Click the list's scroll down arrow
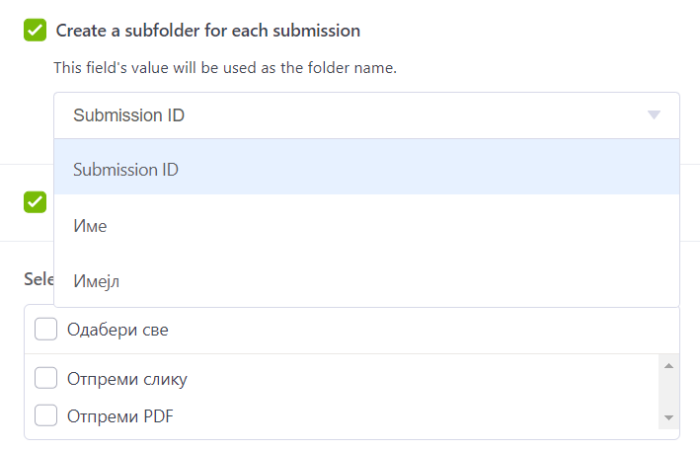 click(667, 417)
